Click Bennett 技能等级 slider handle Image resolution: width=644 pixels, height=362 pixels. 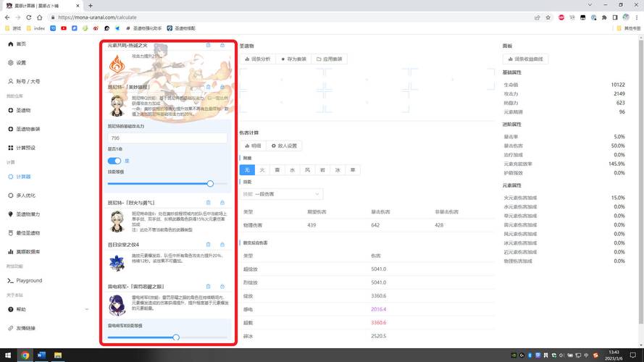click(210, 183)
